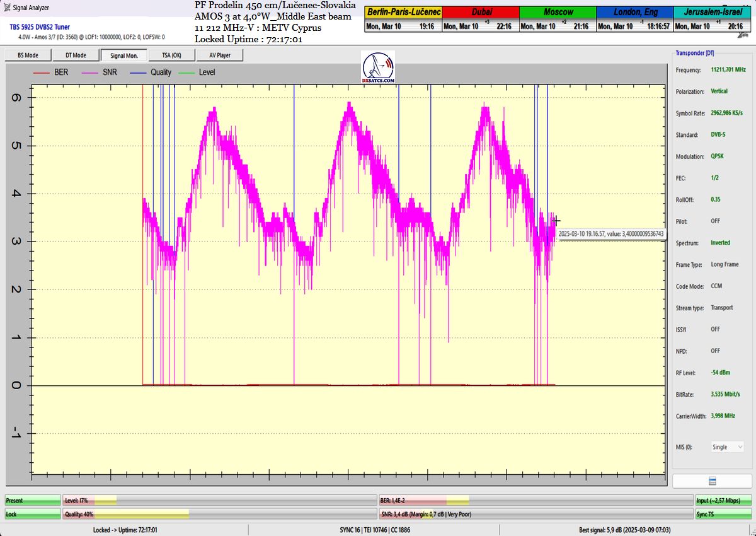Screen dimensions: 756x536
Task: Click the Quality 40% progress bar
Action: (219, 515)
